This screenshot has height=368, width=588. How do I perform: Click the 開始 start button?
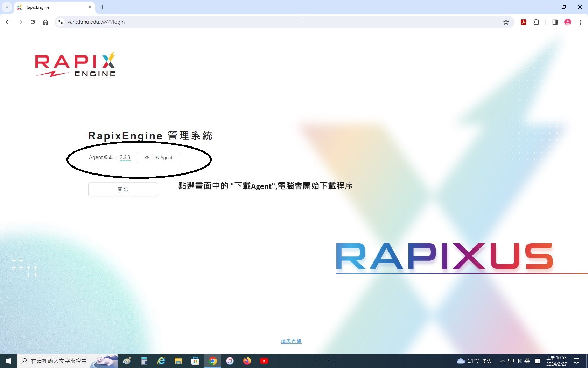(x=123, y=189)
